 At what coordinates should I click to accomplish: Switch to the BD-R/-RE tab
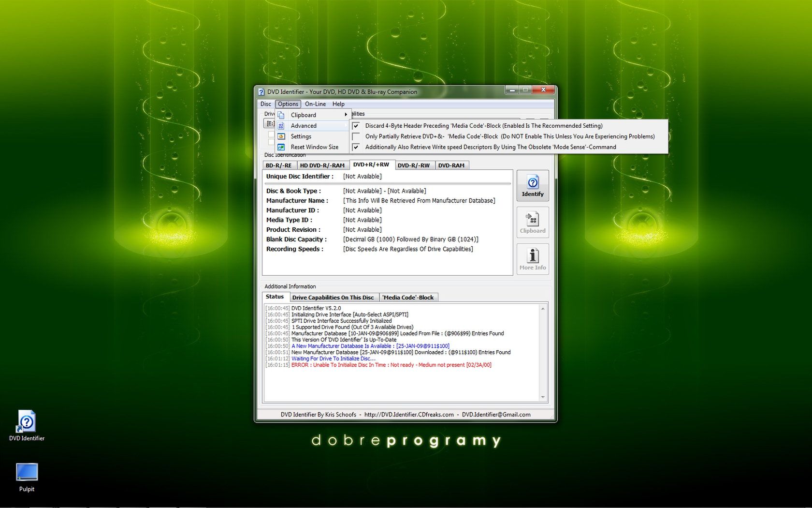[x=278, y=165]
